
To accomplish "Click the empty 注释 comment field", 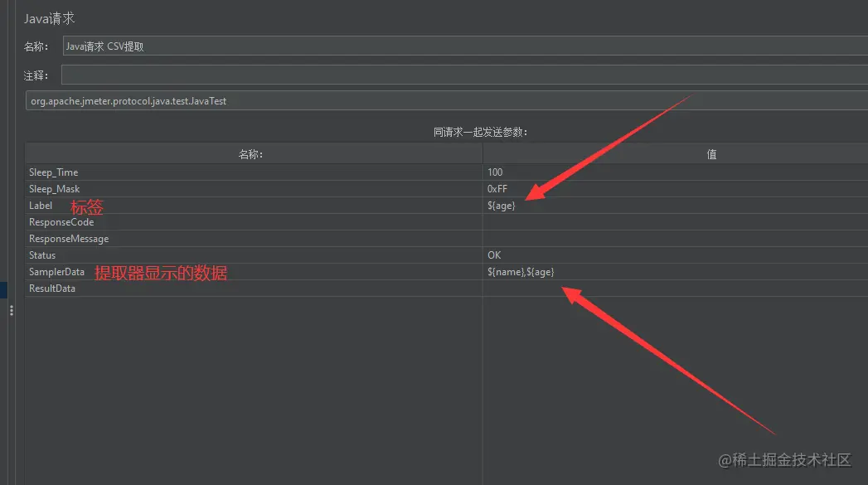I will (x=464, y=75).
